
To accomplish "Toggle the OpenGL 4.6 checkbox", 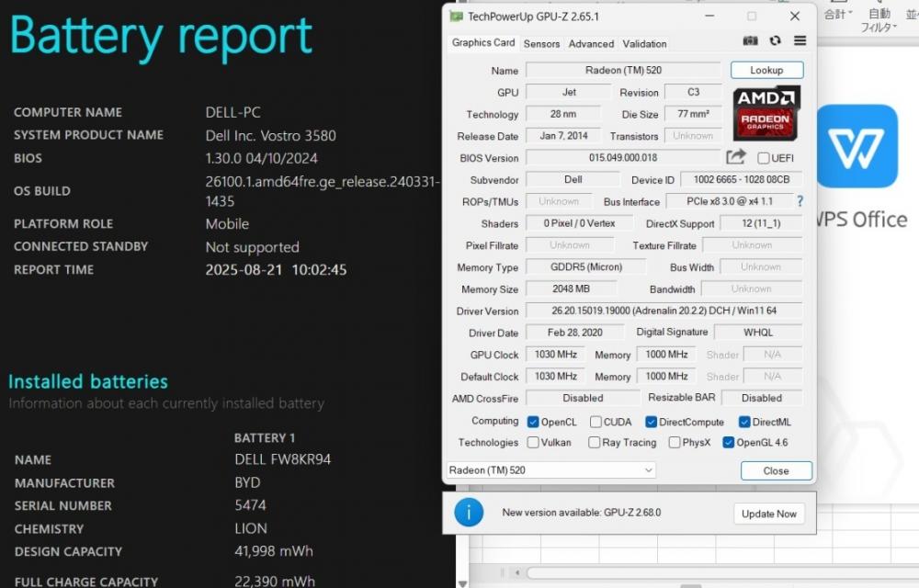I will pyautogui.click(x=729, y=442).
